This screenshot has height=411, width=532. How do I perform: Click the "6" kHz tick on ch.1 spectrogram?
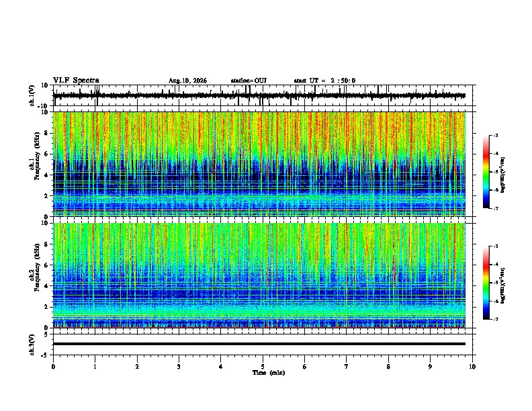pyautogui.click(x=46, y=154)
